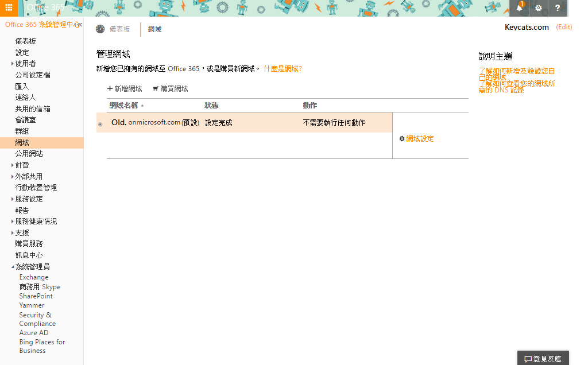
Task: Click the 意見反應 feedback button
Action: (x=543, y=358)
